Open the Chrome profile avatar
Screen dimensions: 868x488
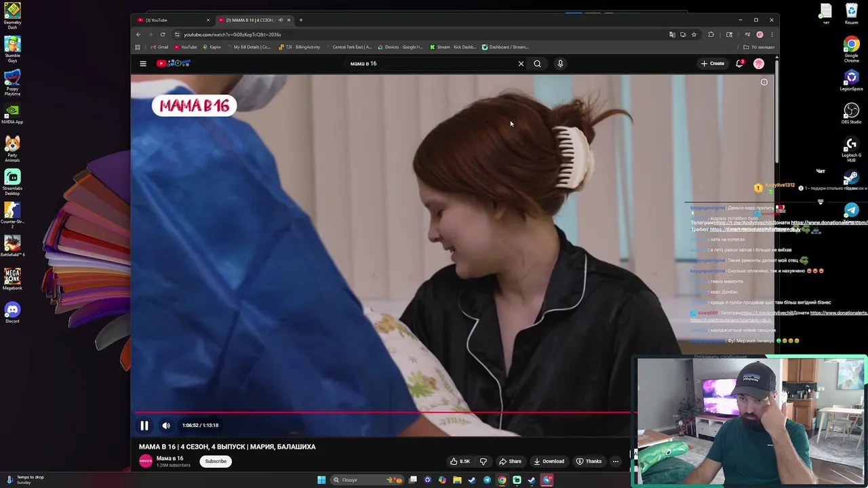pyautogui.click(x=759, y=35)
